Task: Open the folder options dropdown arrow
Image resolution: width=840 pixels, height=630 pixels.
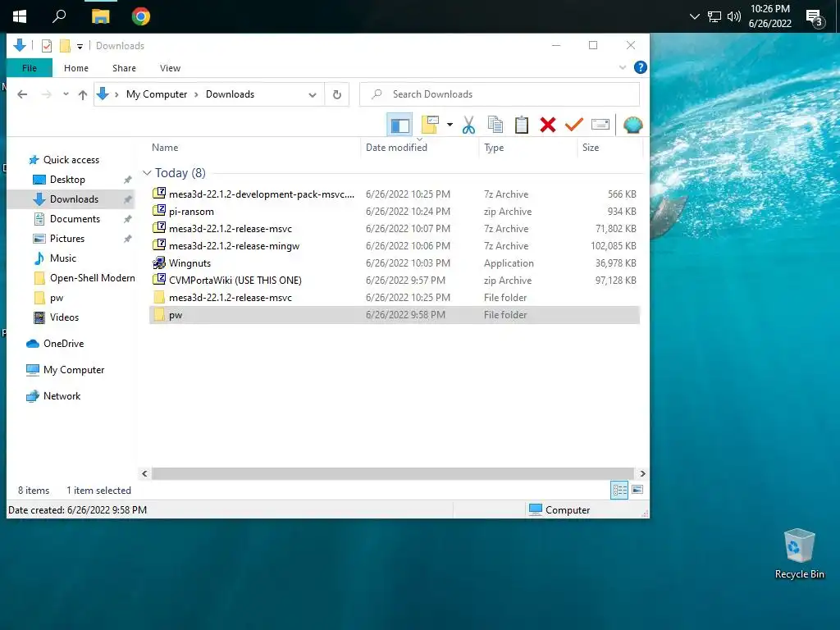Action: point(450,125)
